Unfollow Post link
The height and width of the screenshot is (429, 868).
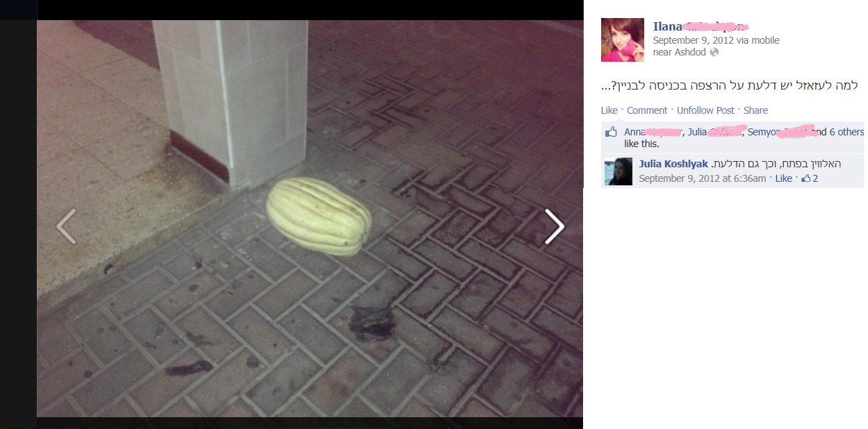tap(705, 110)
